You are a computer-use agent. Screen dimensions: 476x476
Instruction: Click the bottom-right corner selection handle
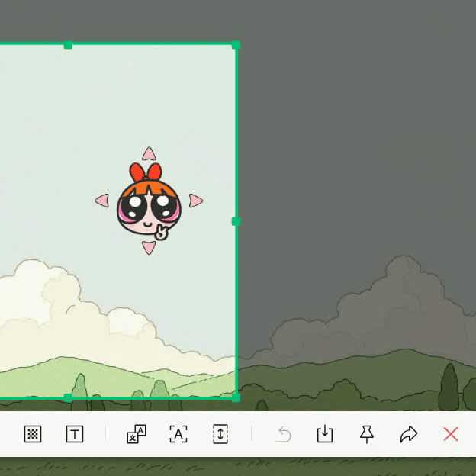[x=236, y=397]
